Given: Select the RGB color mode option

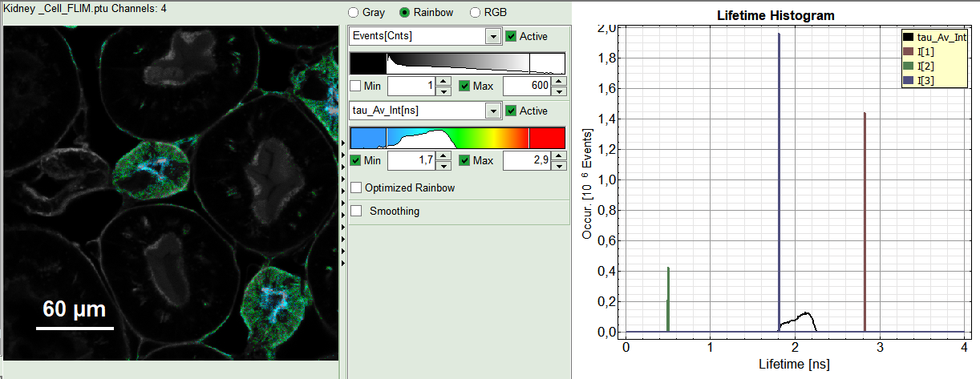Looking at the screenshot, I should point(476,13).
